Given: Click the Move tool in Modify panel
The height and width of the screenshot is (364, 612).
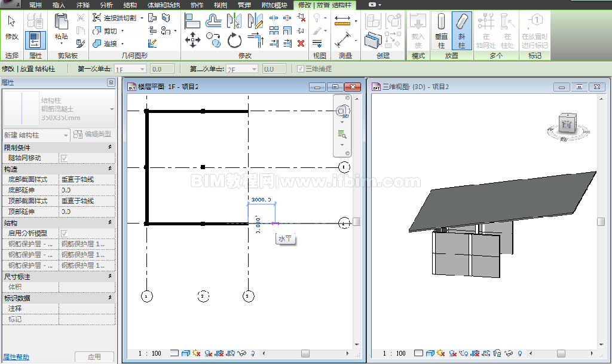Looking at the screenshot, I should point(192,40).
